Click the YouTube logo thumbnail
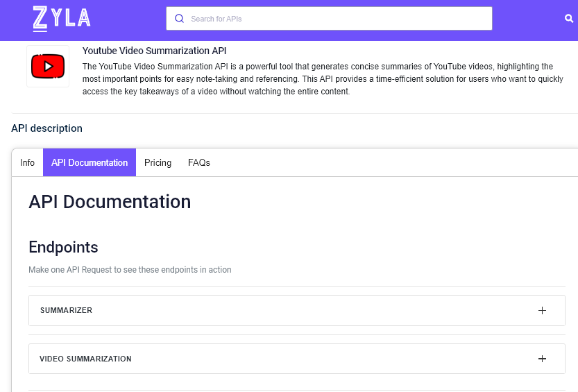The height and width of the screenshot is (392, 578). pos(48,67)
